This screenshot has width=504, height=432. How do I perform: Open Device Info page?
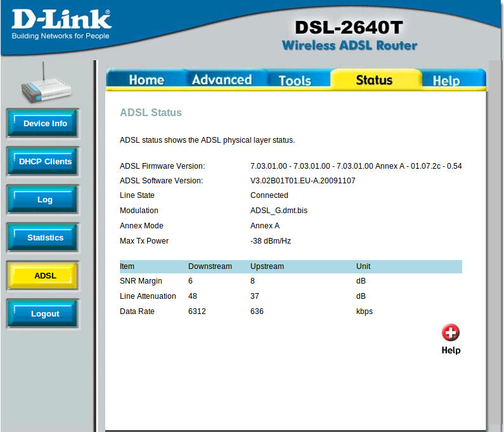coord(42,124)
